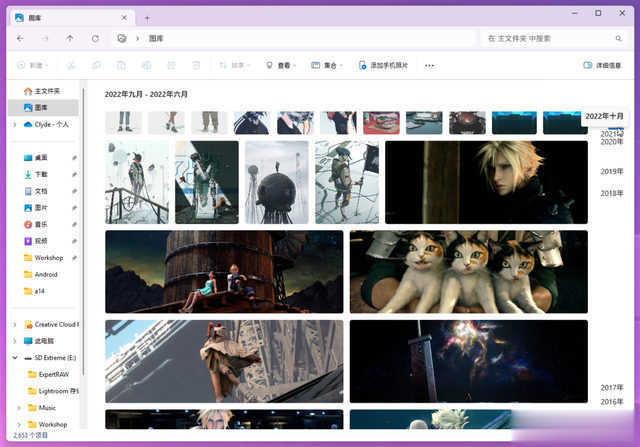Image resolution: width=640 pixels, height=447 pixels.
Task: Click the Rename icon in toolbar
Action: (x=146, y=65)
